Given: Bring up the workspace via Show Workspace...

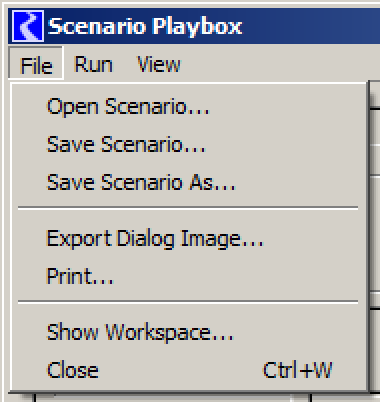Looking at the screenshot, I should [x=189, y=332].
